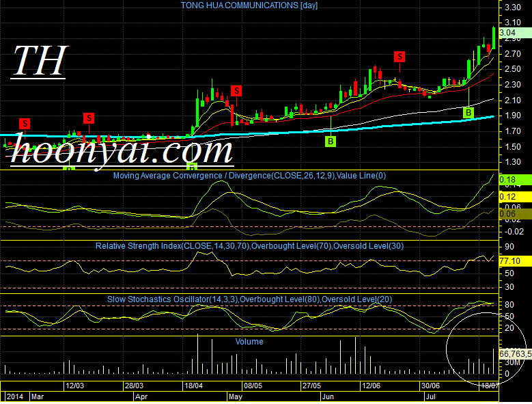Click the 1.50 price axis label
This screenshot has height=404, width=532.
(x=512, y=147)
